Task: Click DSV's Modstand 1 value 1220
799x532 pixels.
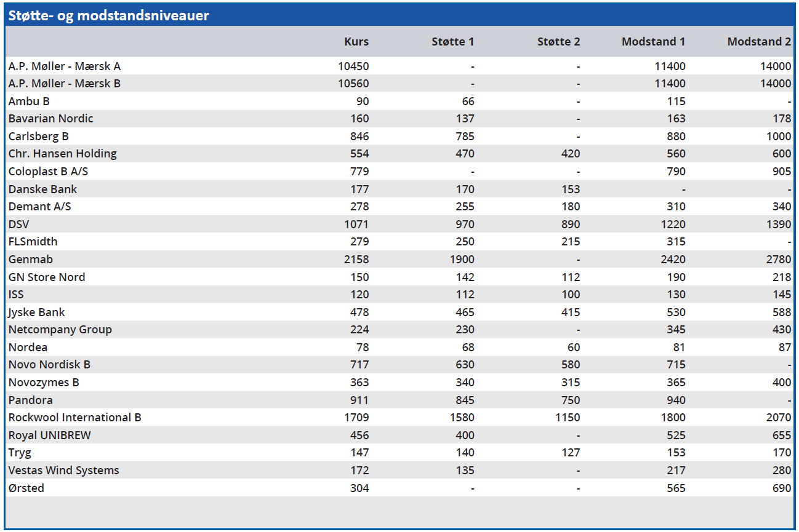Action: tap(673, 224)
